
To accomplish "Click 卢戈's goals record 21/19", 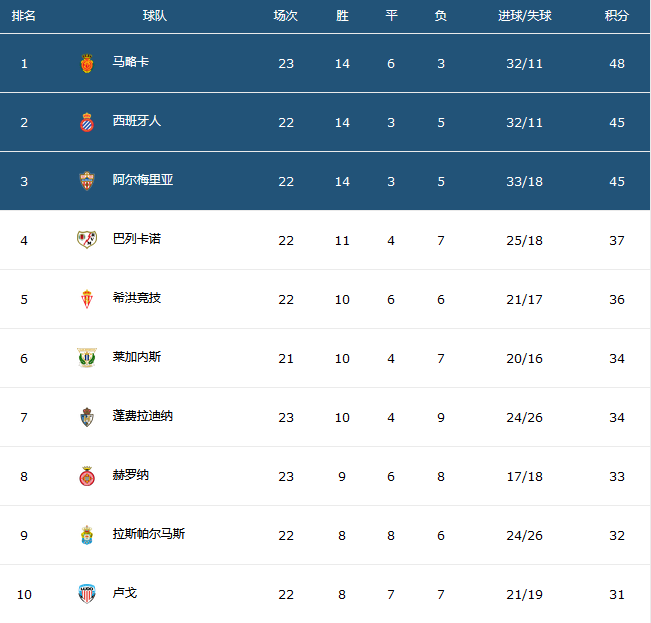I will 524,594.
